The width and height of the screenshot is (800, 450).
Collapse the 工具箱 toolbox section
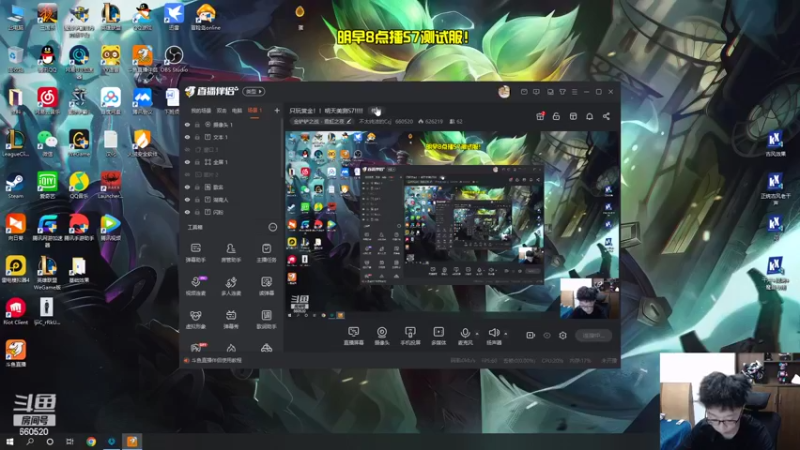pos(273,227)
